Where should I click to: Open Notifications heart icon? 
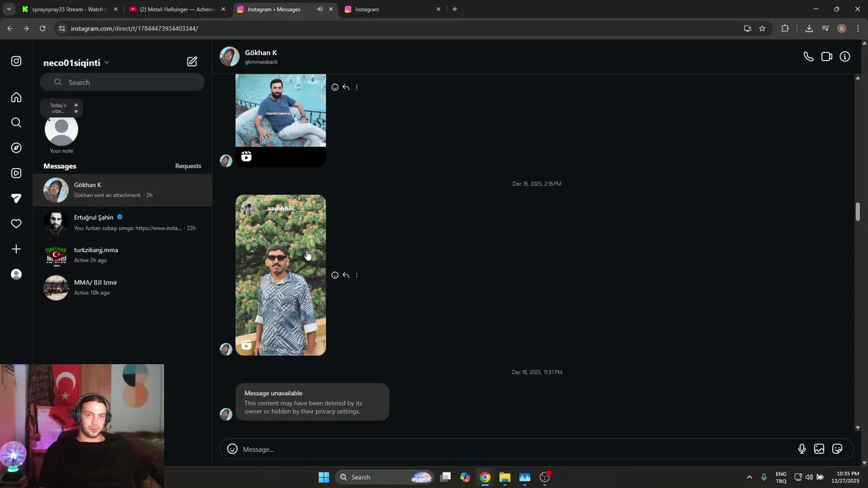pos(16,224)
